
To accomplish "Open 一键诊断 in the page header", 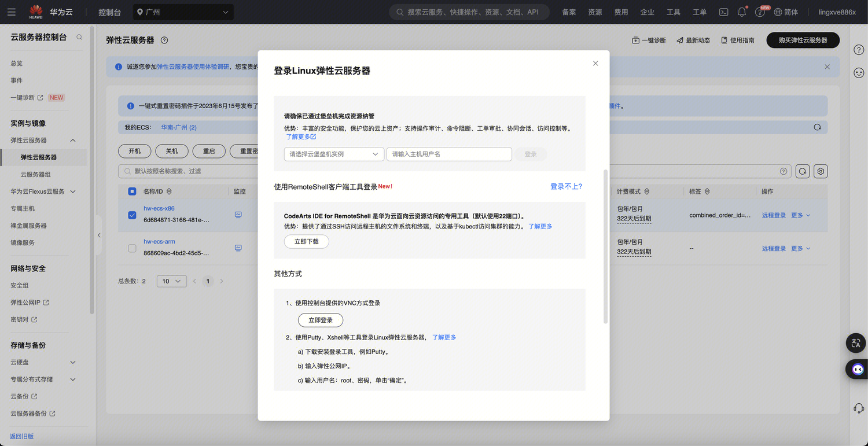I will 649,40.
